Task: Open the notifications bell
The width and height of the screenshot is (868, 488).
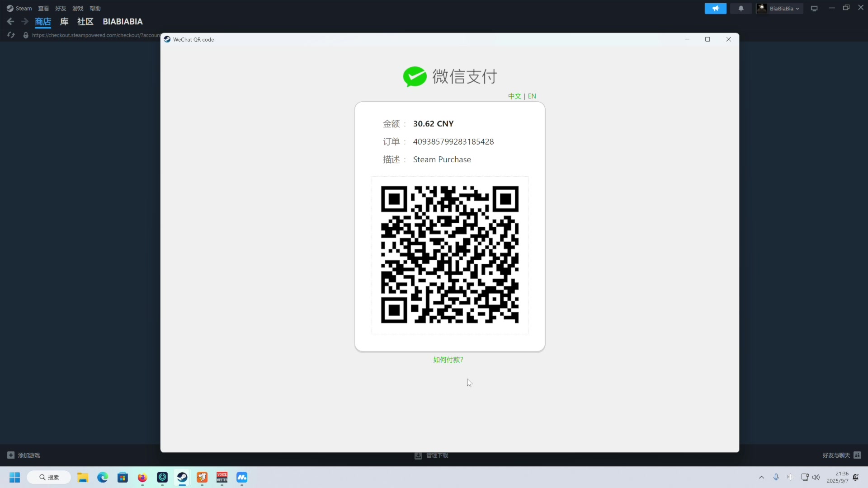Action: pos(741,9)
